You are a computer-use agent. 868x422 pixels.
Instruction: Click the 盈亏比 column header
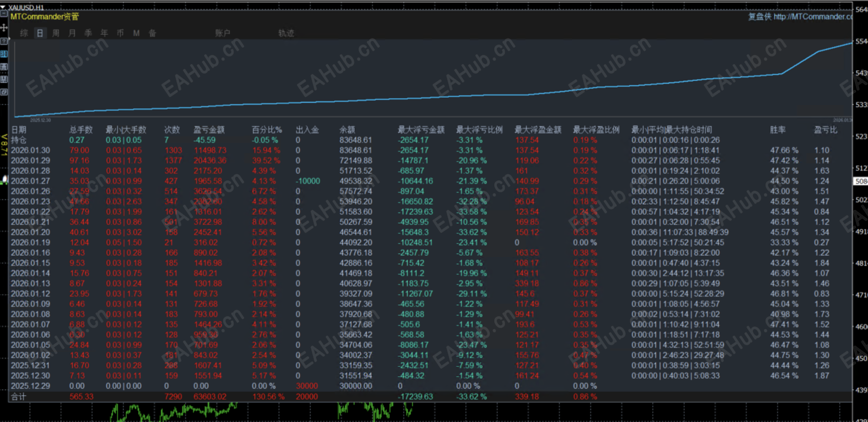click(x=826, y=130)
